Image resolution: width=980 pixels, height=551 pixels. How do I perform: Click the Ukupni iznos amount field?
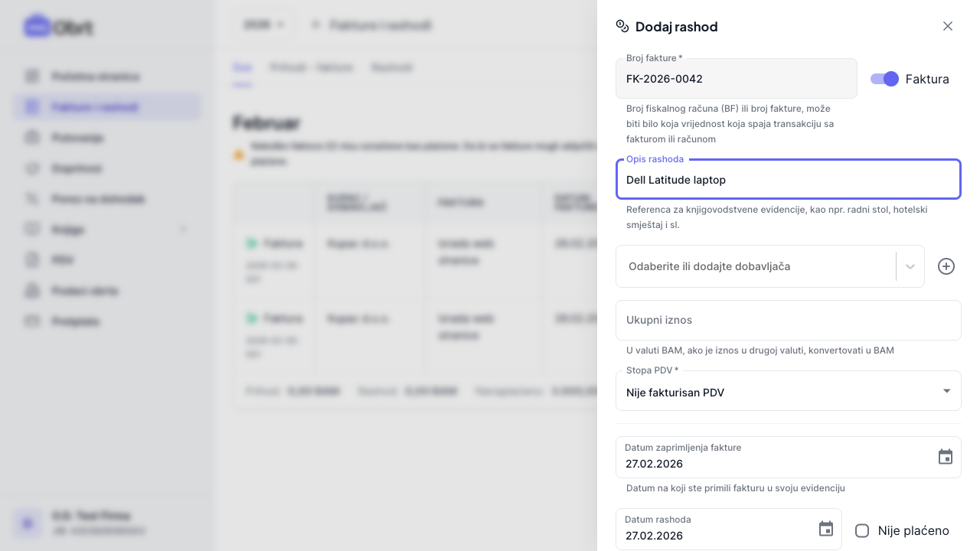[x=788, y=320]
